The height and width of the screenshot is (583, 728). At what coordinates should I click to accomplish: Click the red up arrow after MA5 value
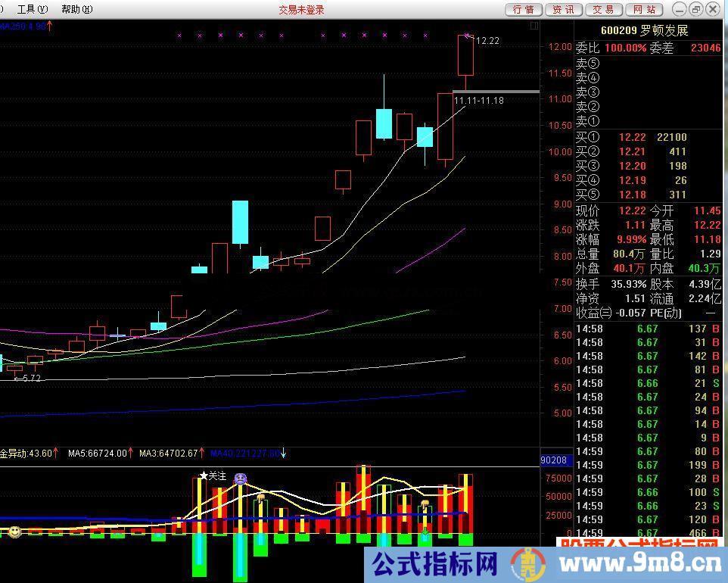point(132,454)
